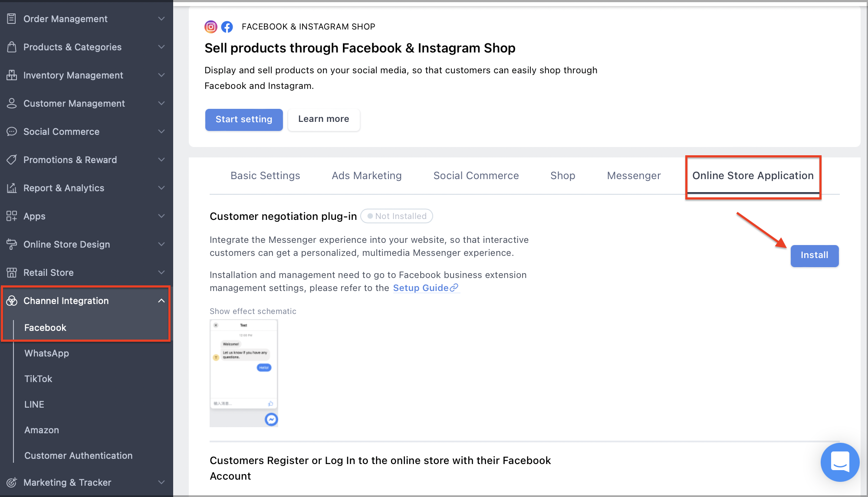Select WhatsApp under Channel Integration

tap(47, 353)
